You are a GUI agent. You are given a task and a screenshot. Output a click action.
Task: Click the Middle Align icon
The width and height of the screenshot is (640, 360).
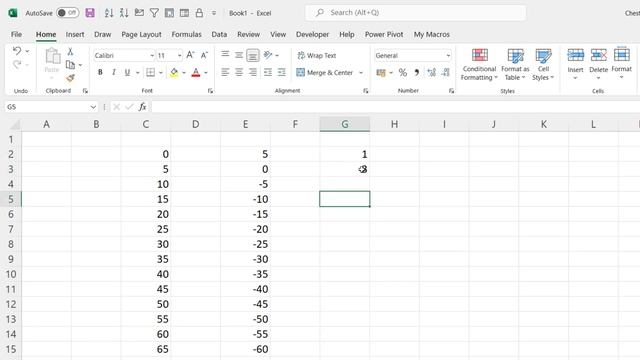239,54
